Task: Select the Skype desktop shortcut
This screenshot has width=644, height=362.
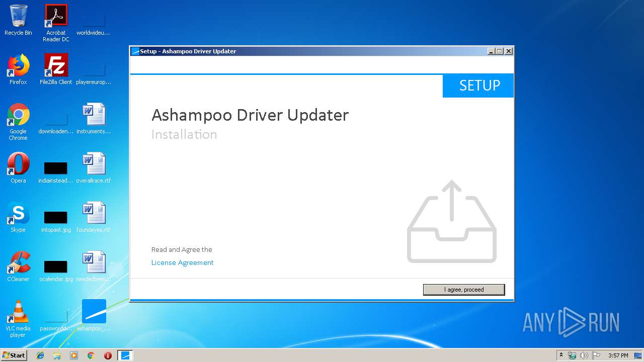Action: point(18,217)
